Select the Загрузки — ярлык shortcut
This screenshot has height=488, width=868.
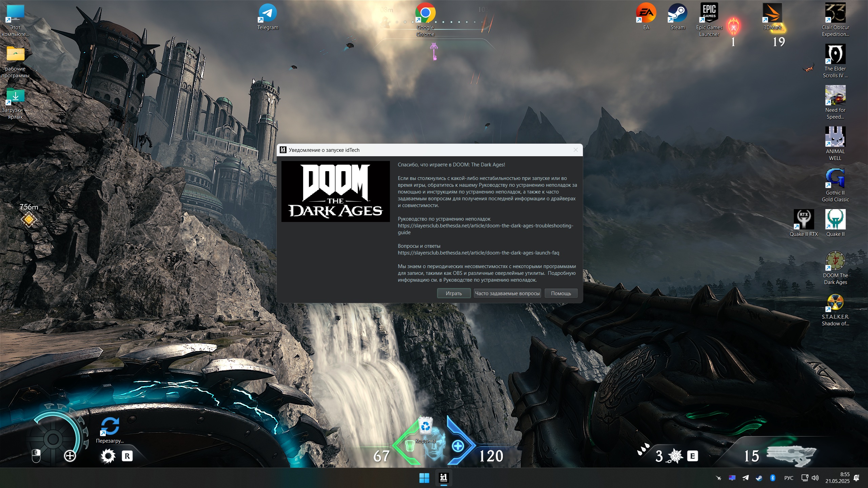pos(15,103)
